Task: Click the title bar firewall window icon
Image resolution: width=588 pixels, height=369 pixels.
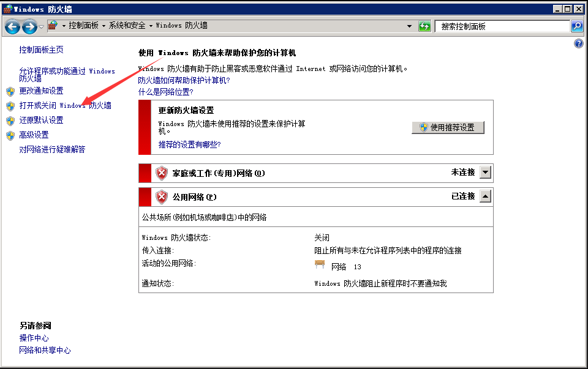Action: pyautogui.click(x=7, y=9)
